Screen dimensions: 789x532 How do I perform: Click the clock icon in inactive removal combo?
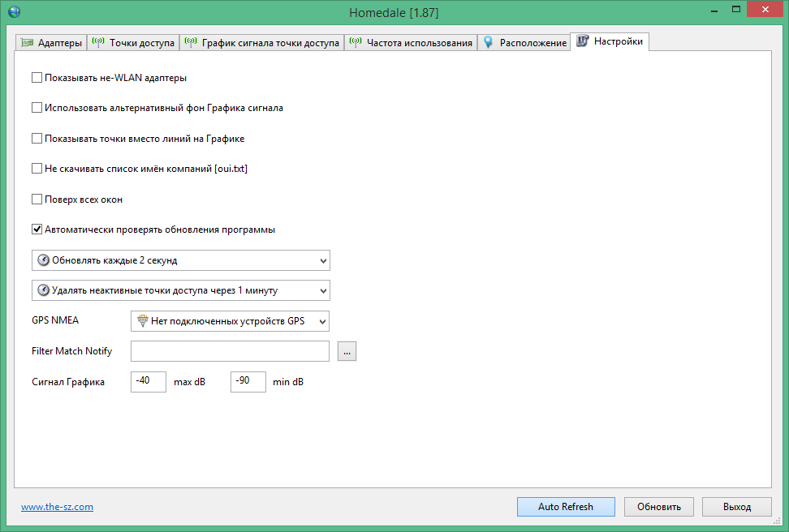[44, 290]
